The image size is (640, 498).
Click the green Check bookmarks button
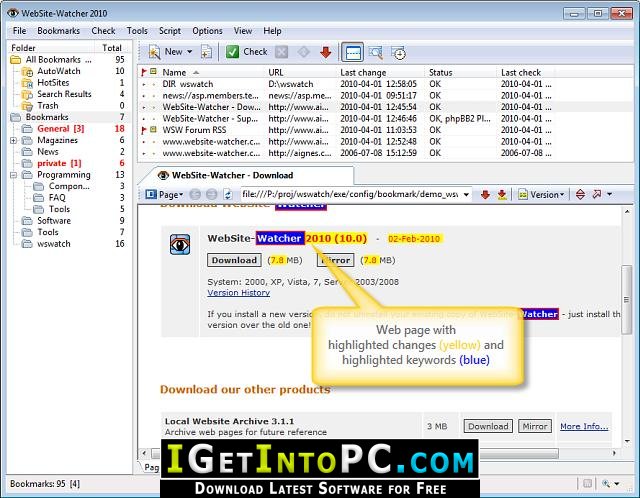(247, 52)
